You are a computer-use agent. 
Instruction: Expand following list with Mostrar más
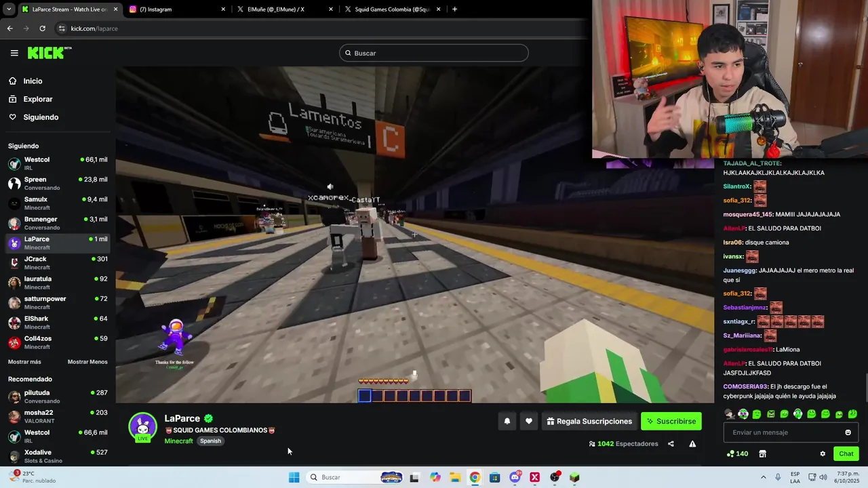click(x=24, y=362)
